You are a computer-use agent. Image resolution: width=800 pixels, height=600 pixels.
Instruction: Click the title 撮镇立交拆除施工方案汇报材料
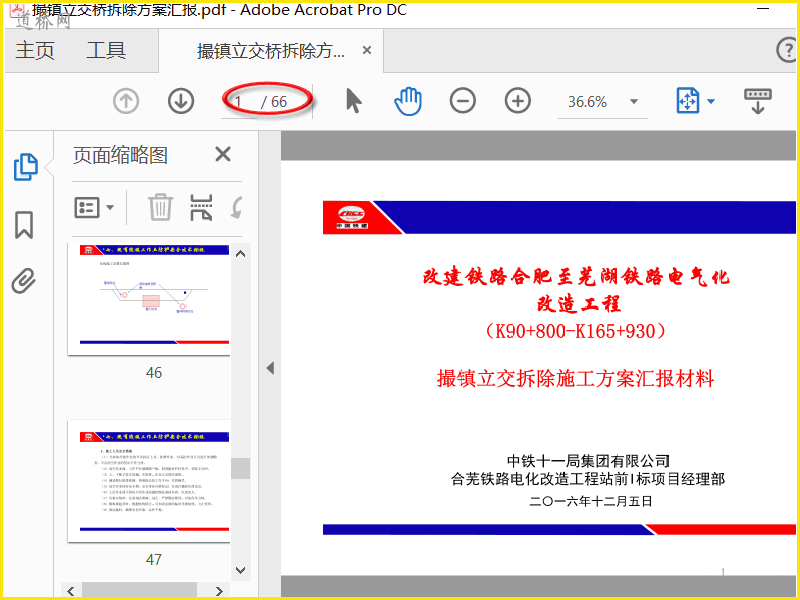click(576, 379)
